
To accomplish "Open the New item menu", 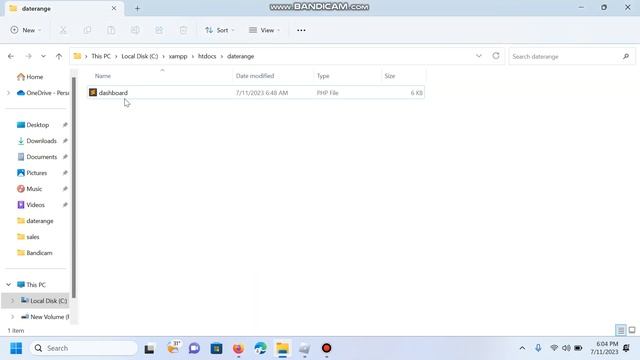I will coord(26,30).
